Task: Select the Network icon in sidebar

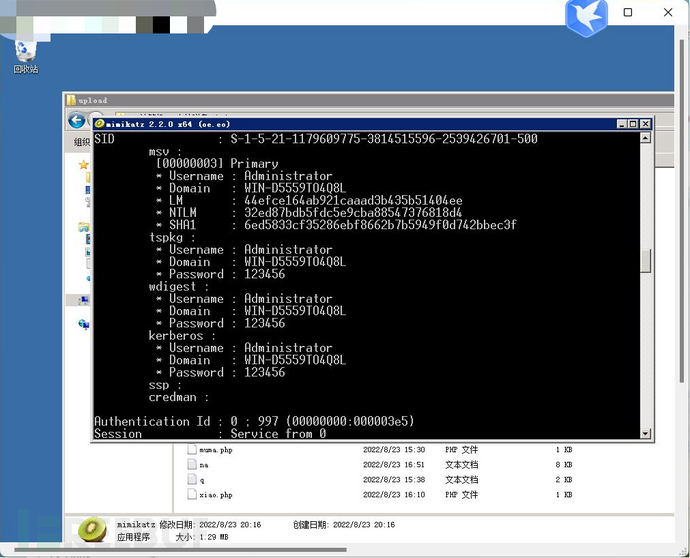Action: [84, 324]
